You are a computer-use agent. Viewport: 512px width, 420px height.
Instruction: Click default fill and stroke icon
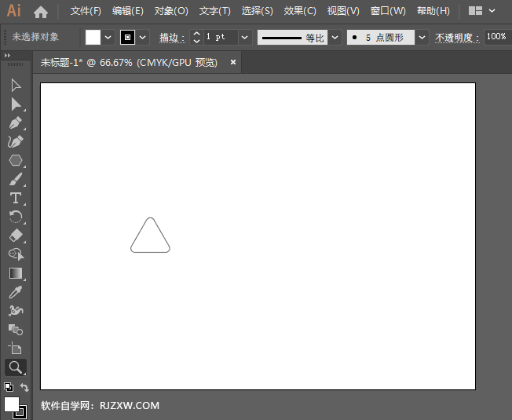tap(9, 387)
